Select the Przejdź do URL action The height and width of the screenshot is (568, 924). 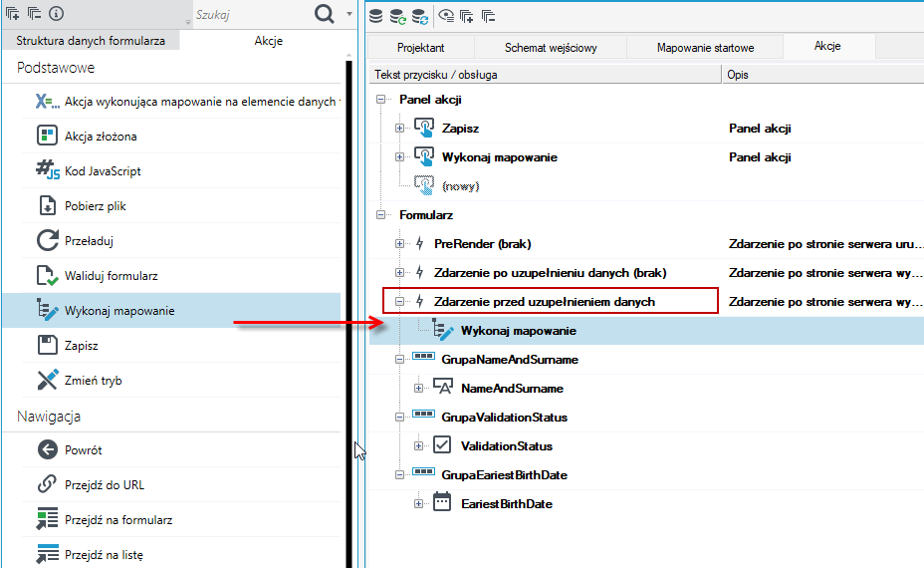[181, 485]
